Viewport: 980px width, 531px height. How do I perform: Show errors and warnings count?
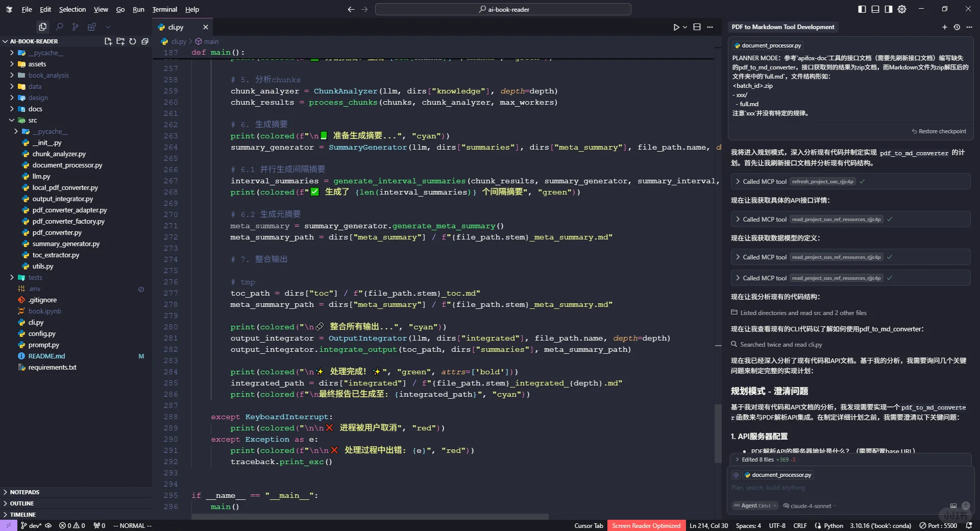pyautogui.click(x=72, y=525)
